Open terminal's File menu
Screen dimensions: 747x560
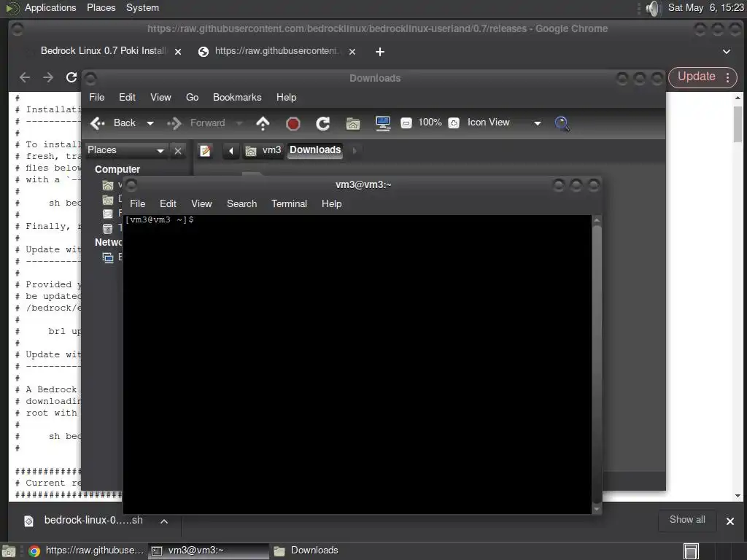point(137,204)
